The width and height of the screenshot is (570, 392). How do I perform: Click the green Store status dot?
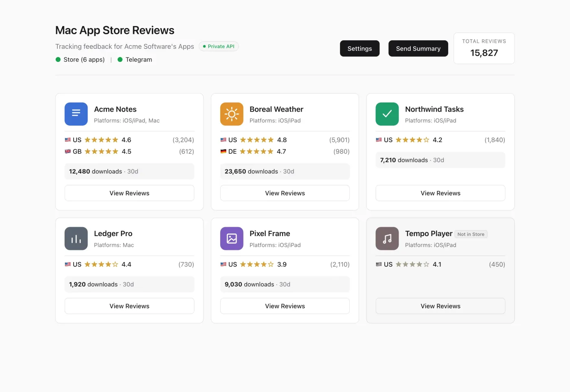pos(58,59)
